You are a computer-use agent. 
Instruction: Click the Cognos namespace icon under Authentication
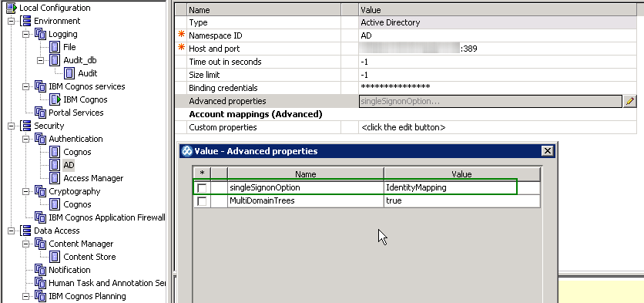point(55,152)
